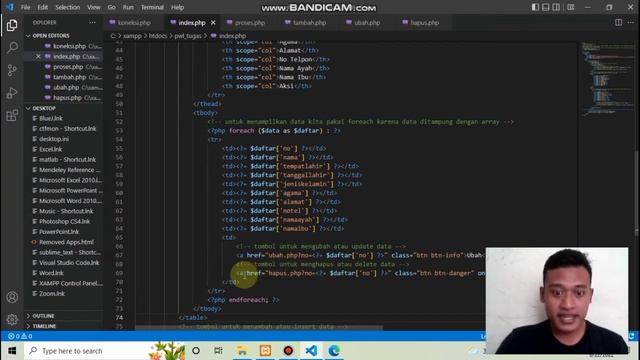This screenshot has height=360, width=640.
Task: Open the Terminal menu
Action: pyautogui.click(x=152, y=7)
